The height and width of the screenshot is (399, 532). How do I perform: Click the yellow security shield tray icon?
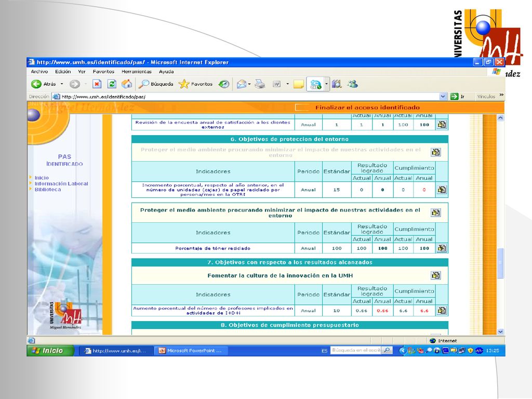[x=470, y=351]
